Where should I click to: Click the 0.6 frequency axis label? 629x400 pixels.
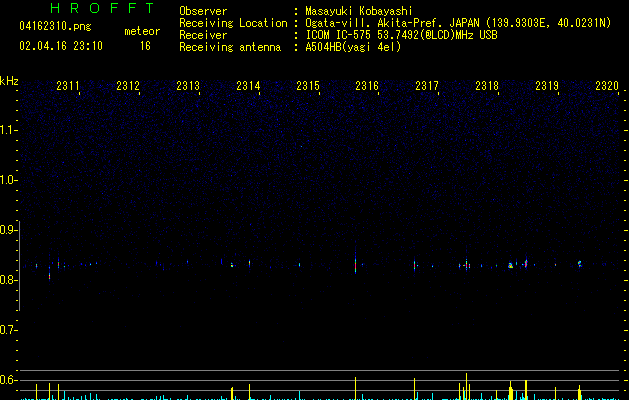point(7,380)
